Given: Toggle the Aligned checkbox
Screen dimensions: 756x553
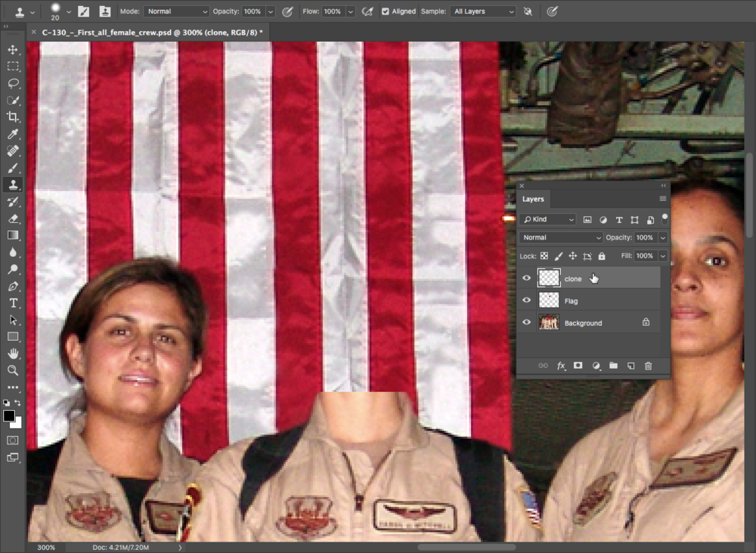Looking at the screenshot, I should (386, 11).
